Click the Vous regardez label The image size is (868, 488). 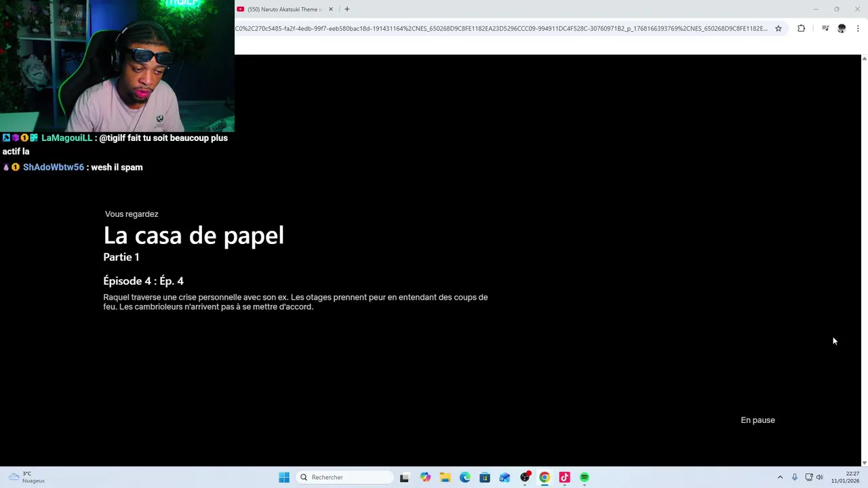[x=132, y=214]
